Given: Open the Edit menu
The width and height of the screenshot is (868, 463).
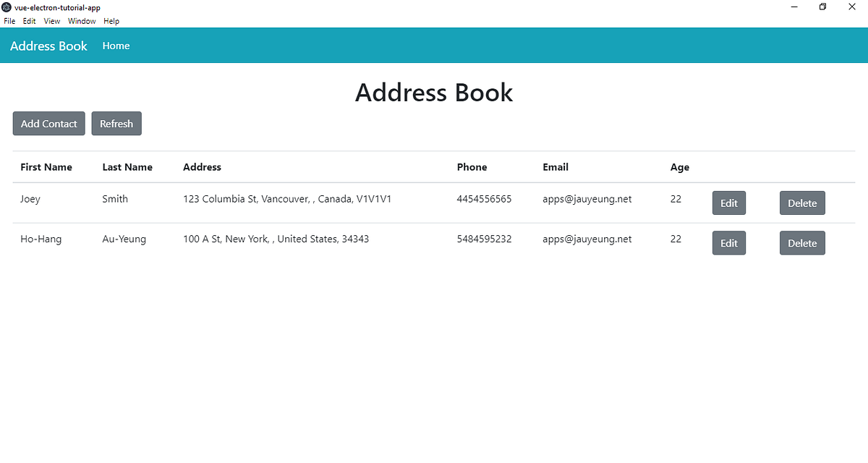Looking at the screenshot, I should (29, 21).
